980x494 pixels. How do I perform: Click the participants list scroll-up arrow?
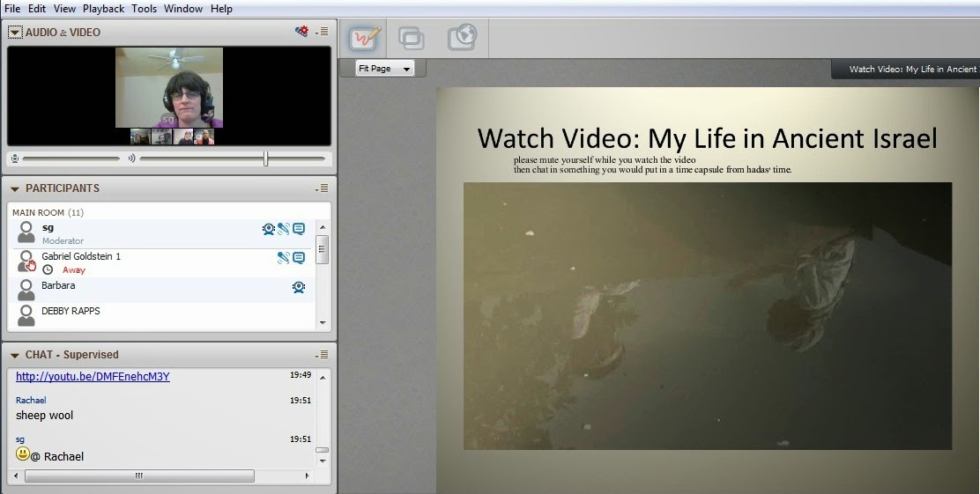point(323,226)
